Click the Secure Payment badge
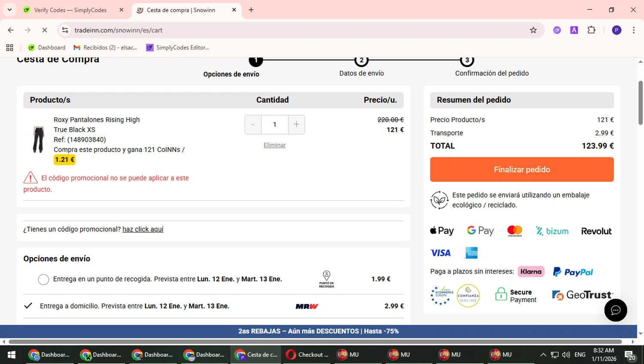Viewport: 644px width, 364px height. pyautogui.click(x=516, y=296)
